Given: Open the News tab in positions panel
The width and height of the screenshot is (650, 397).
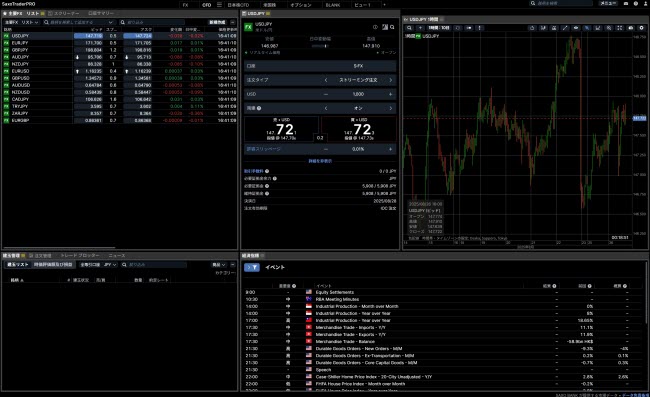Looking at the screenshot, I should click(x=117, y=256).
